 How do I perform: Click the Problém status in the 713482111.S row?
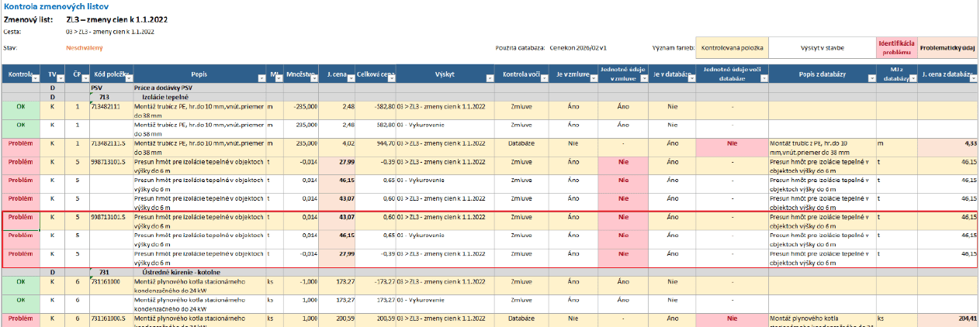point(21,146)
